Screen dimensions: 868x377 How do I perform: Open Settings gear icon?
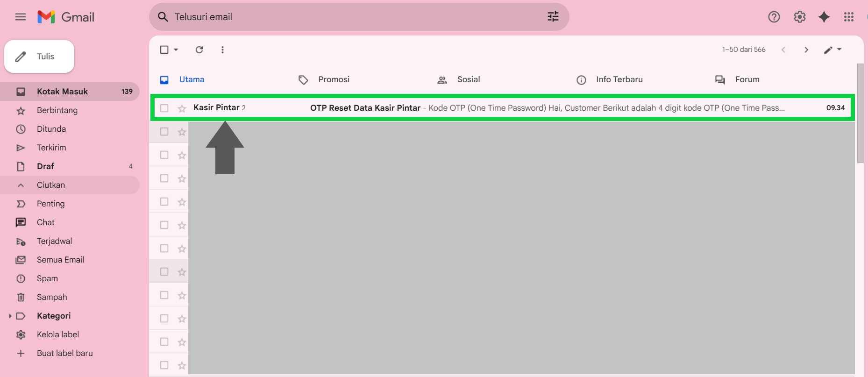coord(800,17)
